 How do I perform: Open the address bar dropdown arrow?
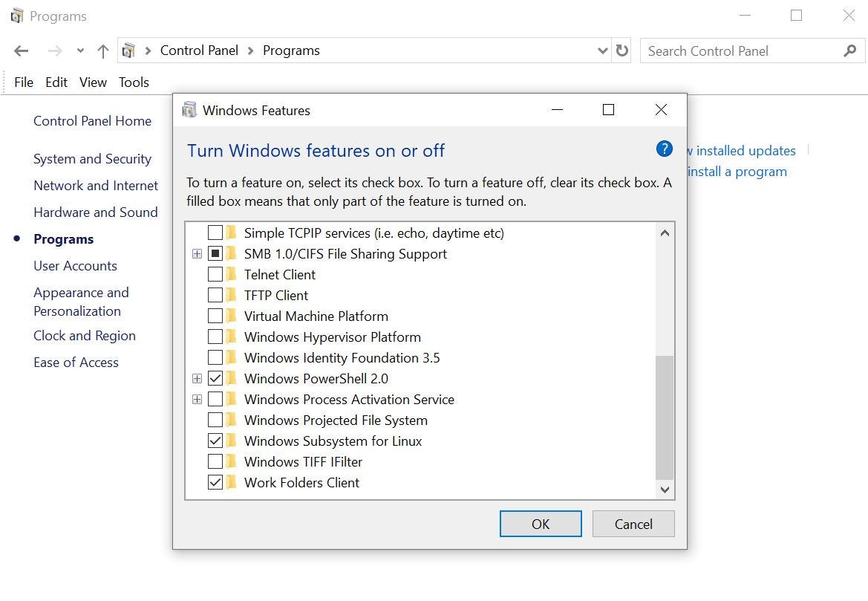(x=603, y=51)
